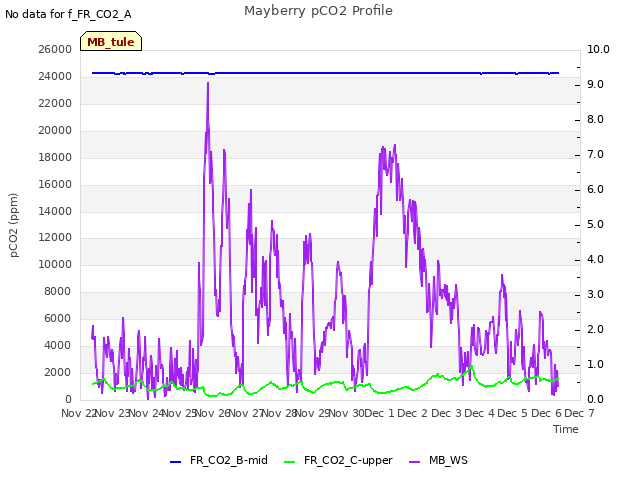This screenshot has height=480, width=640.
Task: Click the MB_tule site label
Action: click(111, 42)
